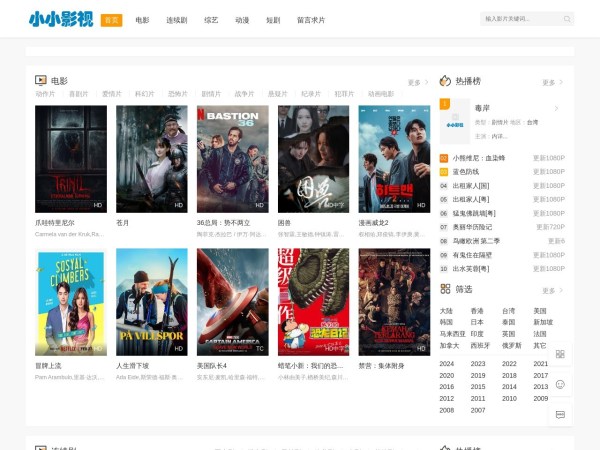The height and width of the screenshot is (450, 600).
Task: Click the hot ranking flame icon
Action: [445, 81]
